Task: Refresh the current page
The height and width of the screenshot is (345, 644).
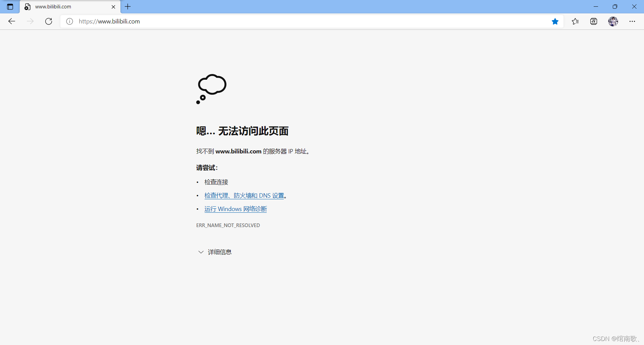Action: click(x=49, y=21)
